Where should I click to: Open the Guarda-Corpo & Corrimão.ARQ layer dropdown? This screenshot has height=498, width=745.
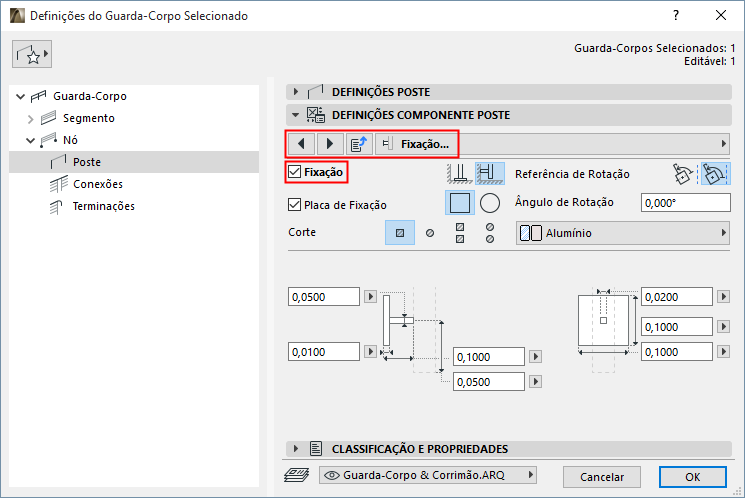[x=428, y=474]
